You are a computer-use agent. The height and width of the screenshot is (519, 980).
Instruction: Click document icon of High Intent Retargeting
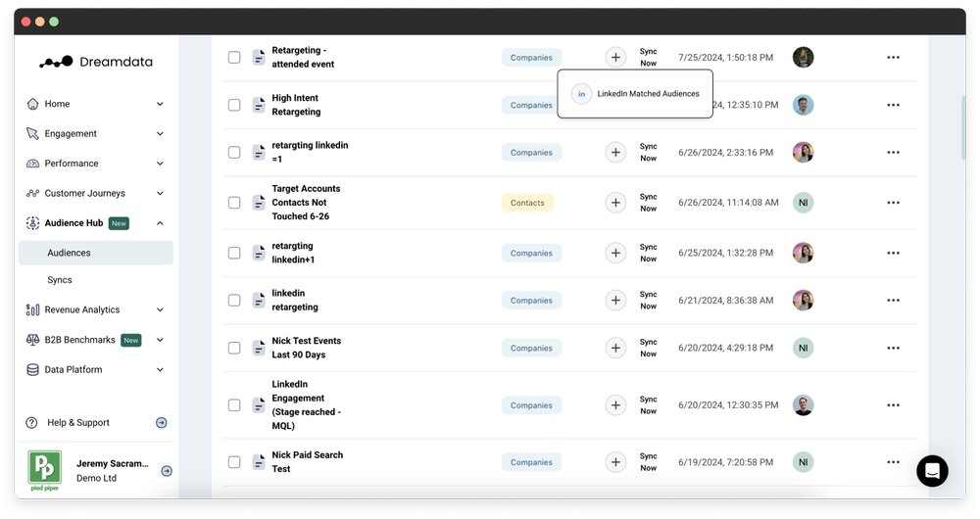click(259, 105)
